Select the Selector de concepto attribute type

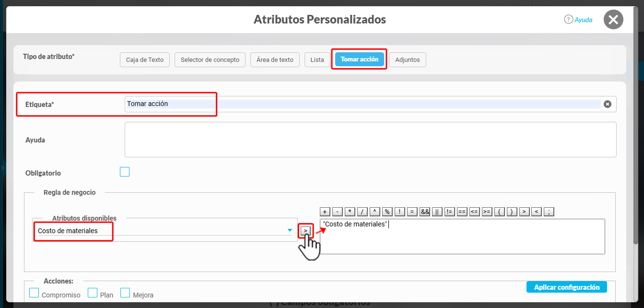coord(210,60)
